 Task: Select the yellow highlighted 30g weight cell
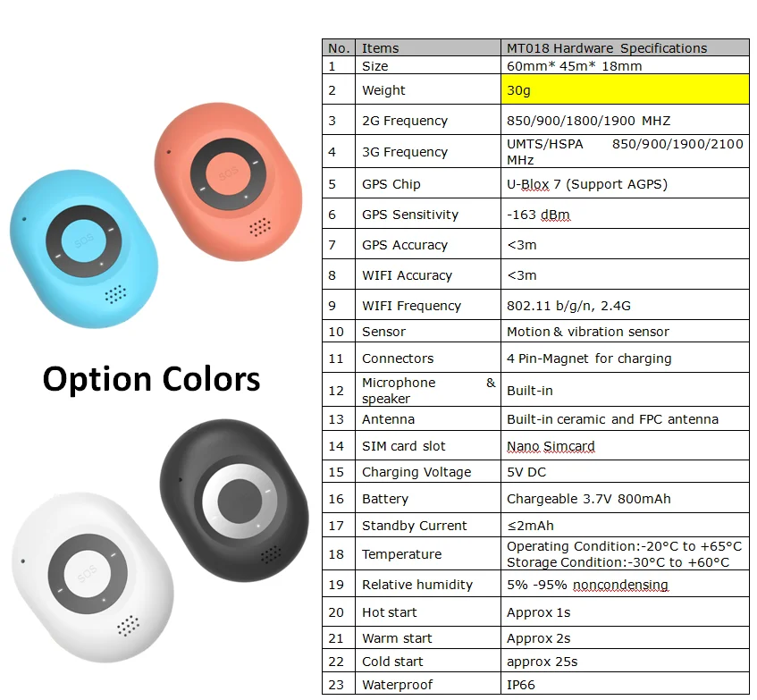tap(627, 90)
